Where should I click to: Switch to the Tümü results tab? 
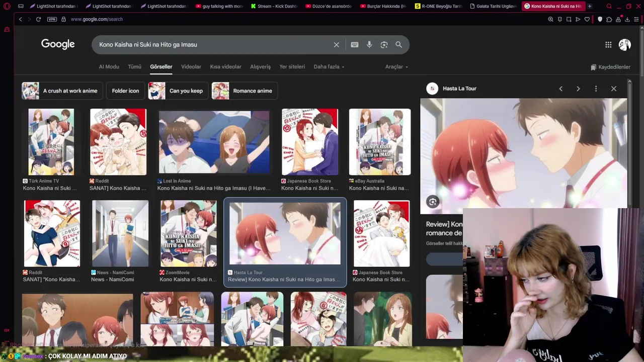134,66
